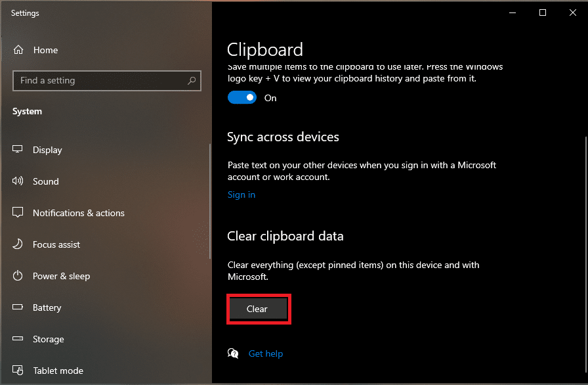Click the Get help speech-bubble icon
This screenshot has height=385, width=588.
point(233,353)
